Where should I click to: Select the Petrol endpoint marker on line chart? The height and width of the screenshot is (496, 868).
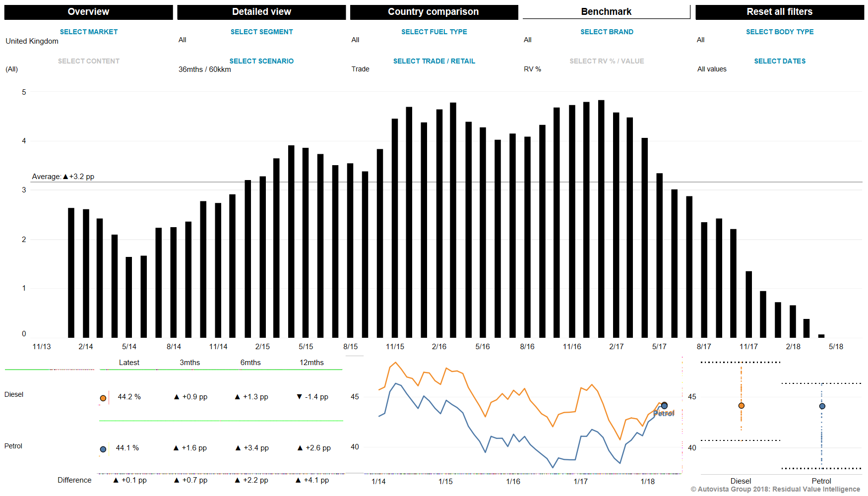[664, 406]
